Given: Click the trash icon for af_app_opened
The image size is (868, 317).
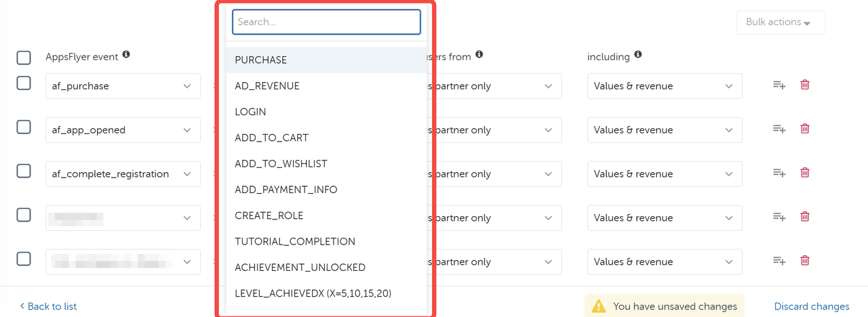Looking at the screenshot, I should (x=805, y=129).
